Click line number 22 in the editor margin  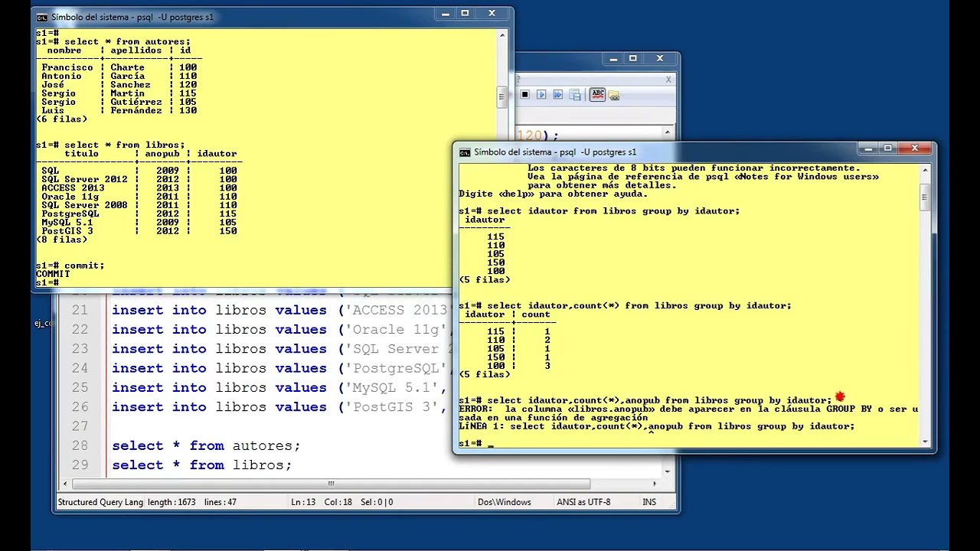click(x=80, y=329)
